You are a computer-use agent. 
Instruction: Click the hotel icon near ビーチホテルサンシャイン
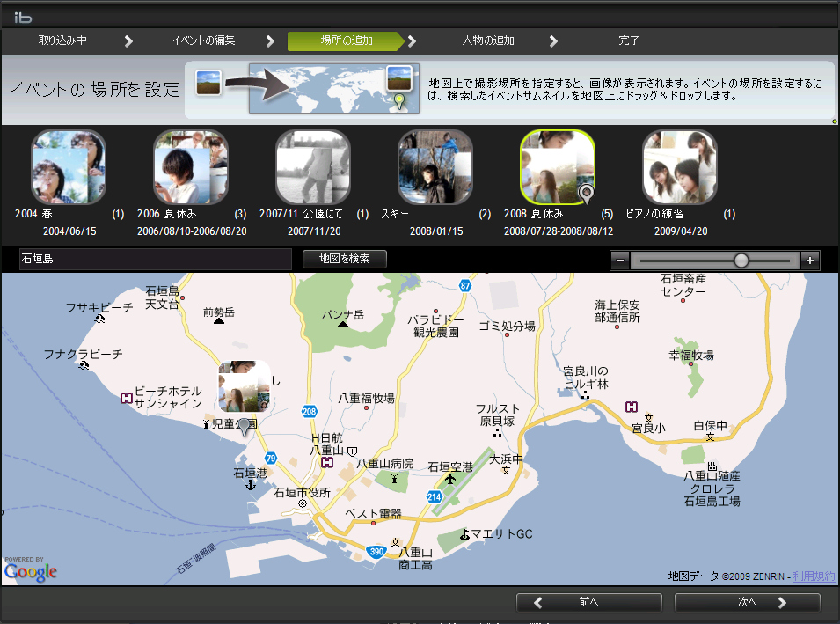coord(125,398)
